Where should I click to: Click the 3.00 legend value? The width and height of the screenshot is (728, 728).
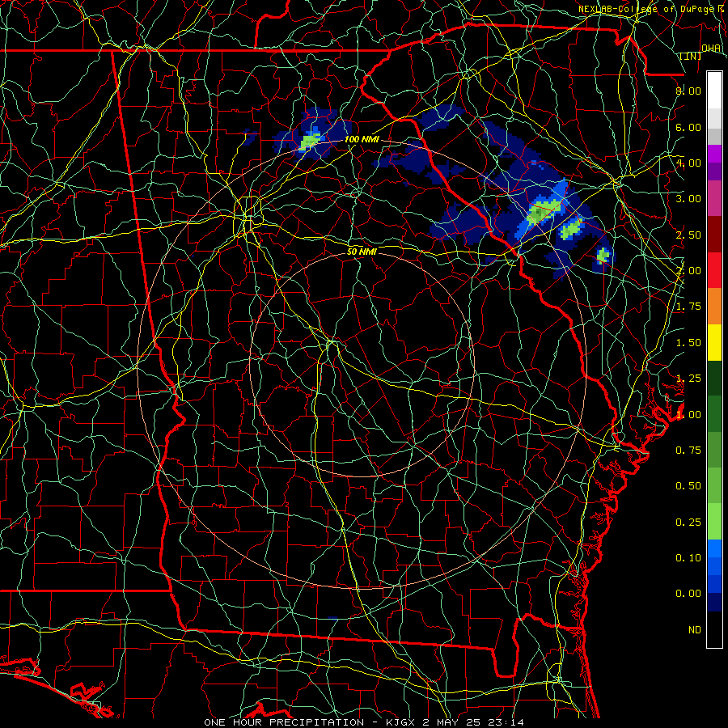(x=688, y=199)
